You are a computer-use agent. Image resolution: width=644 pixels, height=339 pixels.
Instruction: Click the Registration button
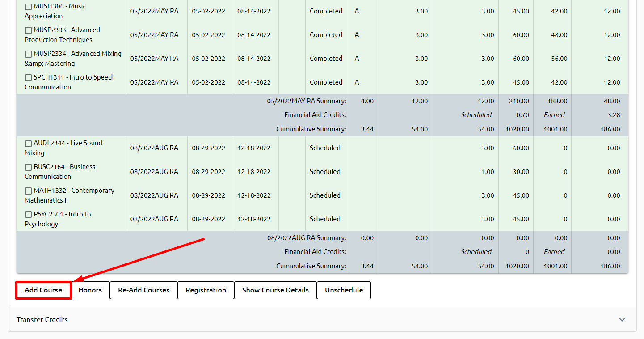click(x=206, y=290)
